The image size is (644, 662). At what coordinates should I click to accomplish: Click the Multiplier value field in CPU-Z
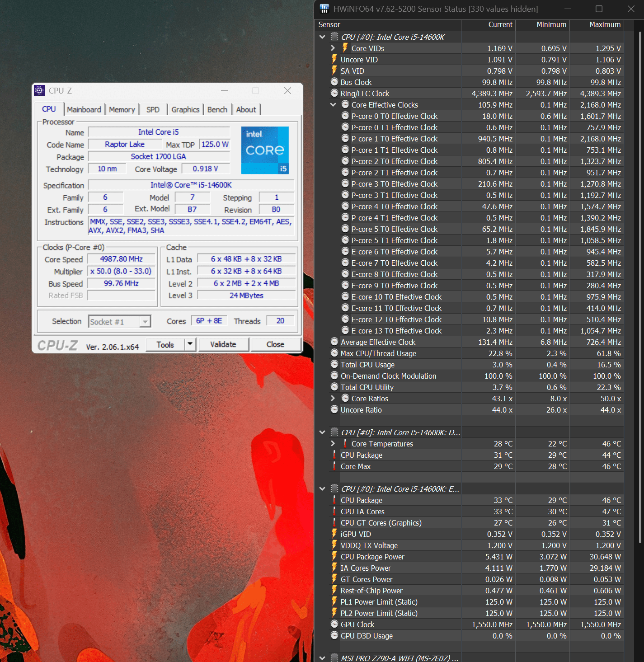[122, 271]
